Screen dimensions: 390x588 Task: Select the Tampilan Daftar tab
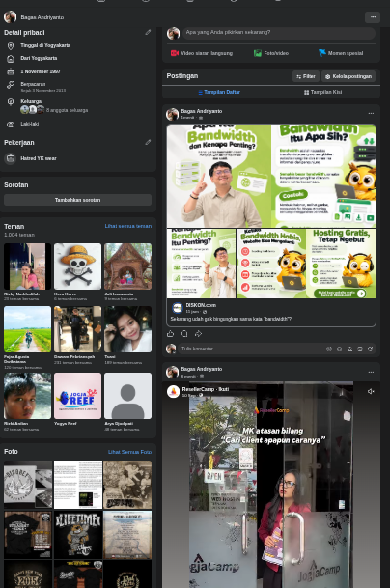tap(219, 92)
